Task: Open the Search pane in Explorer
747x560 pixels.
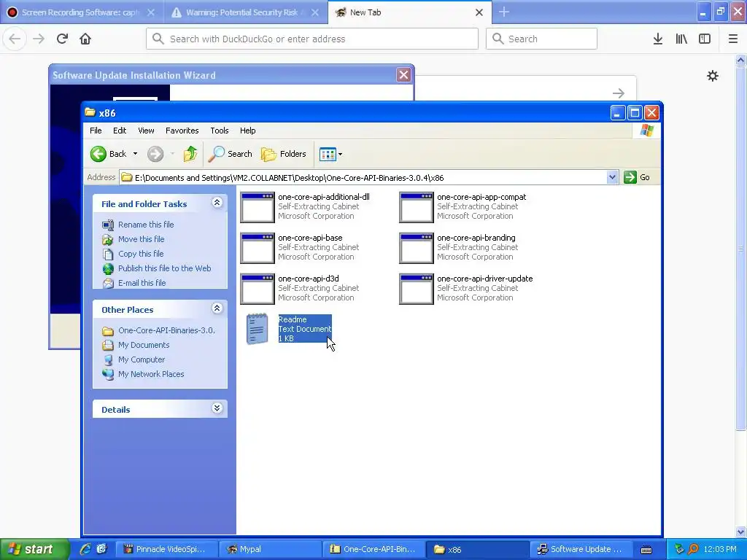Action: 230,154
